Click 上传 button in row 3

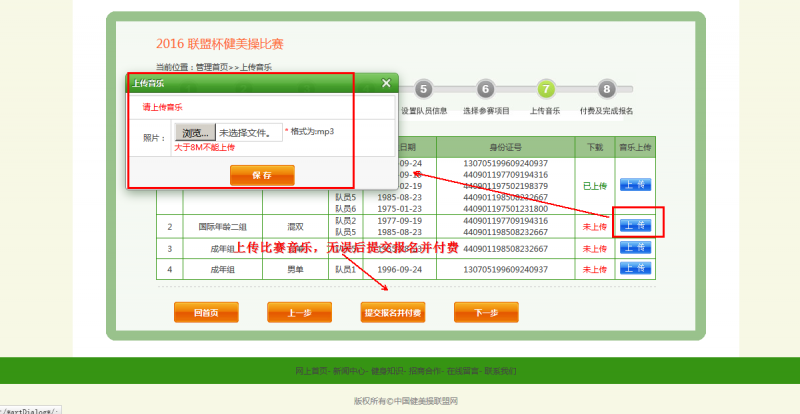pos(635,248)
